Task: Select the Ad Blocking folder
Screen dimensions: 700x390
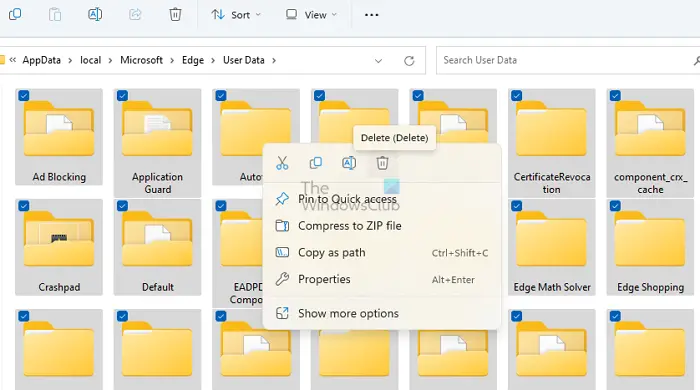Action: point(59,137)
